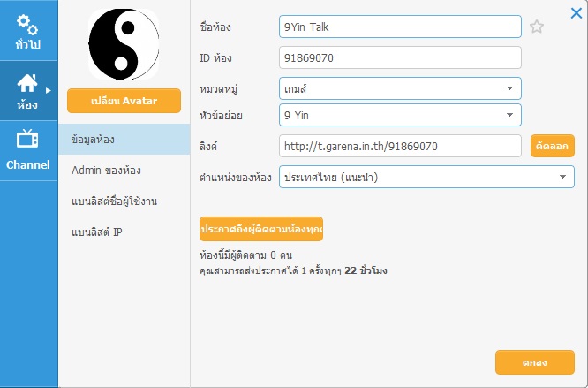This screenshot has height=388, width=588.
Task: Click the คัดลอก copy button
Action: tap(553, 145)
